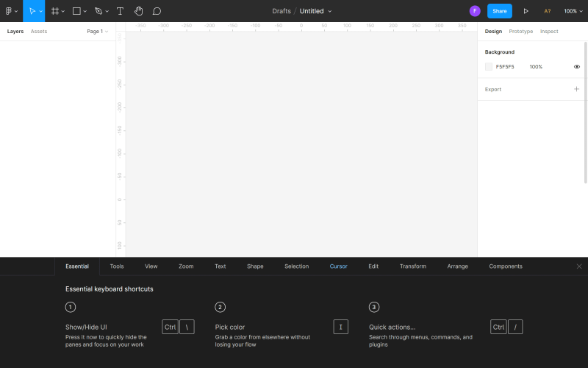Expand the Frame tool options arrow

coord(63,11)
